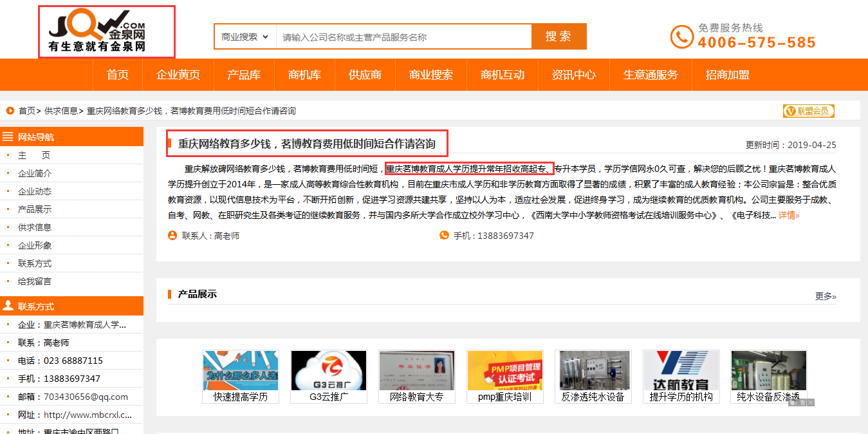Click the email 703430656@qq.com

(86, 397)
